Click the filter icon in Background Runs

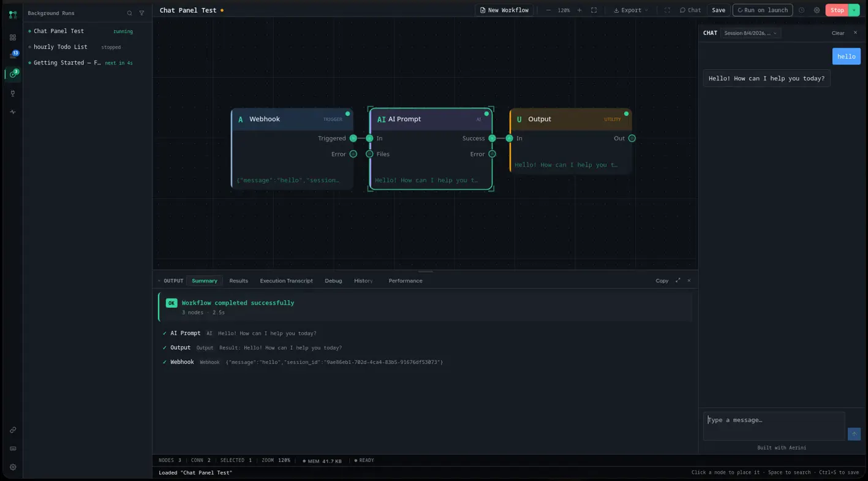click(142, 13)
